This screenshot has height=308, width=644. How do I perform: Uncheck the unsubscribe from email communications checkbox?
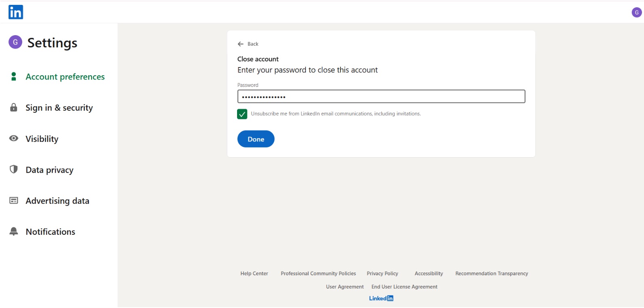[x=242, y=114]
